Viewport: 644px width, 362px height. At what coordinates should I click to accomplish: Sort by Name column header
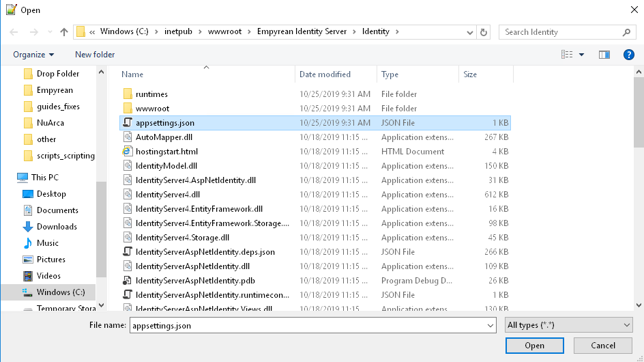point(132,74)
